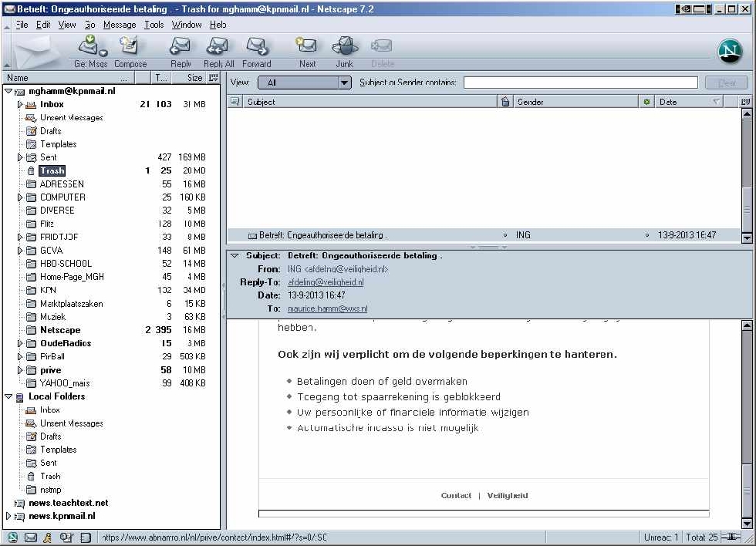Select the Marktplaatszaken folder
Screen dimensions: 756x546
tap(71, 304)
